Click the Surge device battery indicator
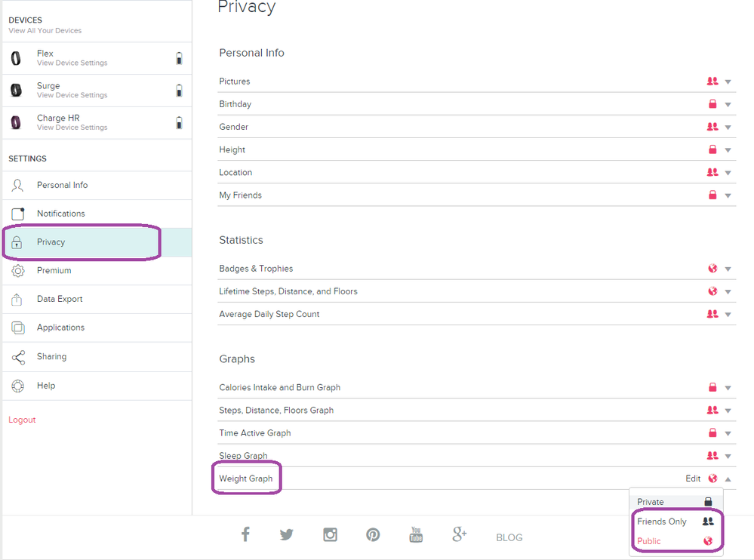This screenshot has height=560, width=754. click(179, 90)
